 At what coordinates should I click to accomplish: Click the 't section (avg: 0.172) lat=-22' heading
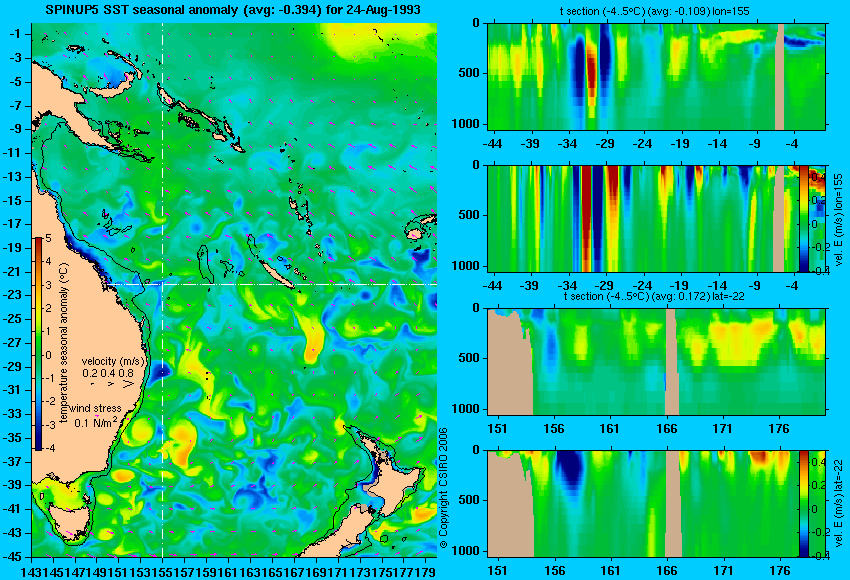[654, 296]
